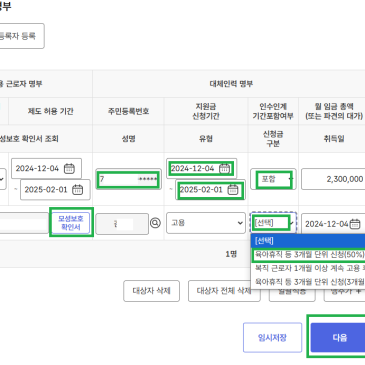Click the 대상자 삭제 button
Screen dimensions: 365x365
[x=151, y=291]
